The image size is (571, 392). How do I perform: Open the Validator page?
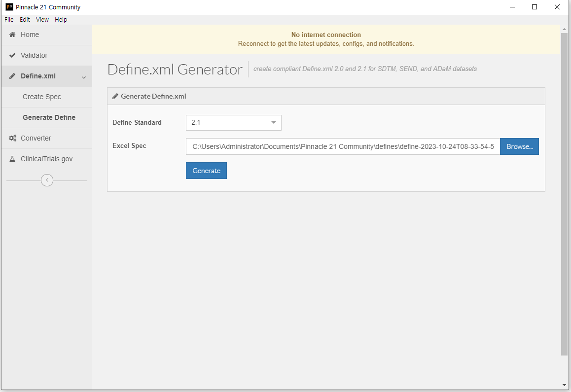pyautogui.click(x=47, y=55)
